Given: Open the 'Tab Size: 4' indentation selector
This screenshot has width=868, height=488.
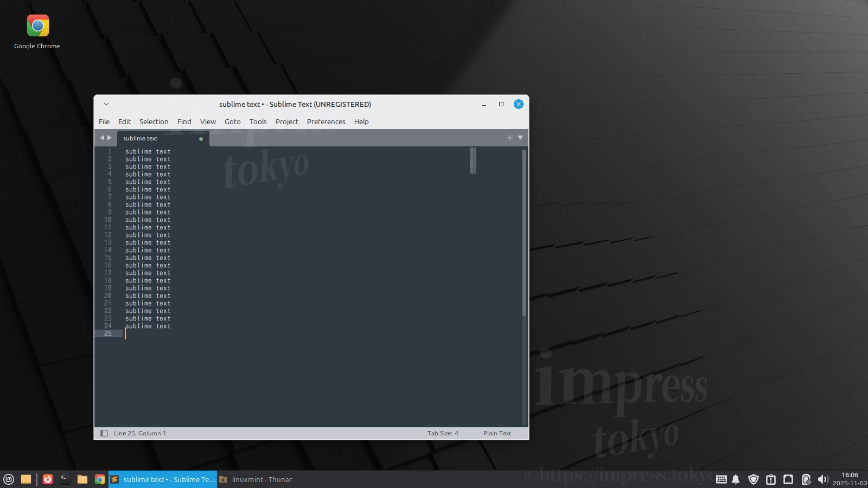Looking at the screenshot, I should [x=443, y=433].
